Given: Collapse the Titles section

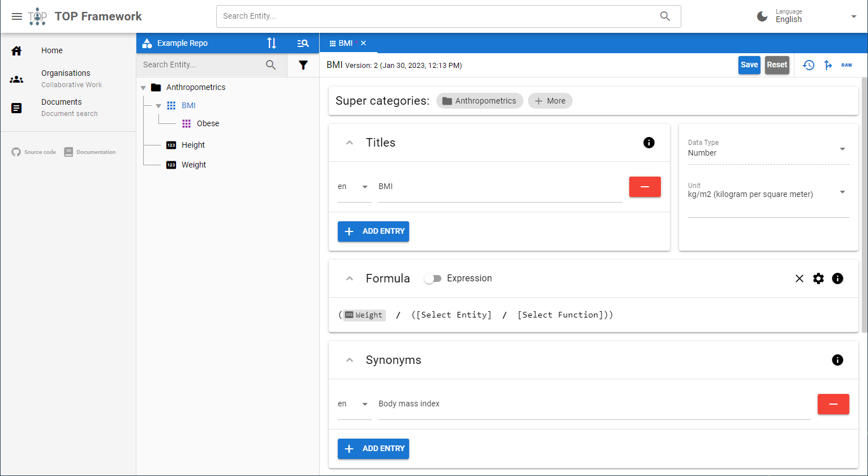Looking at the screenshot, I should tap(350, 143).
